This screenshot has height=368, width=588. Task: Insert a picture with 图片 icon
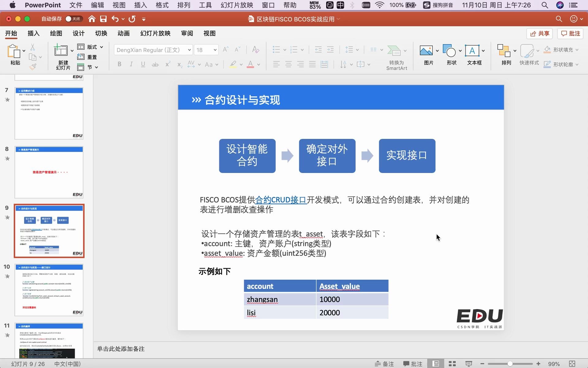pyautogui.click(x=426, y=51)
